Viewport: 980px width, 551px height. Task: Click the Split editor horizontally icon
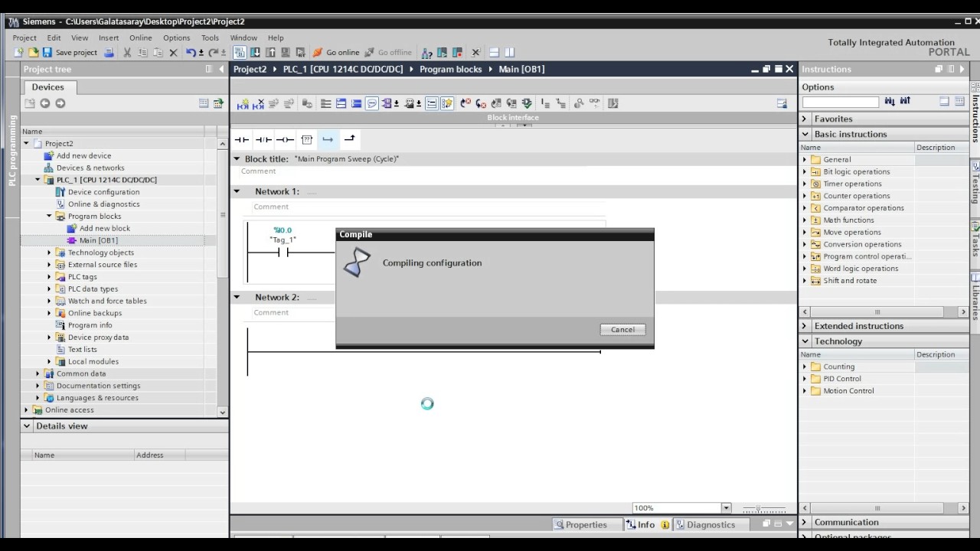494,52
